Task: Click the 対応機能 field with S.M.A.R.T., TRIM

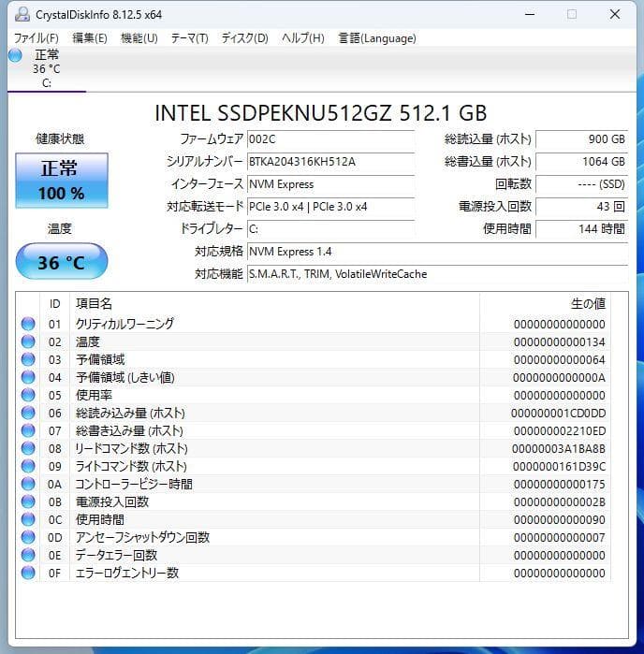Action: tap(437, 274)
